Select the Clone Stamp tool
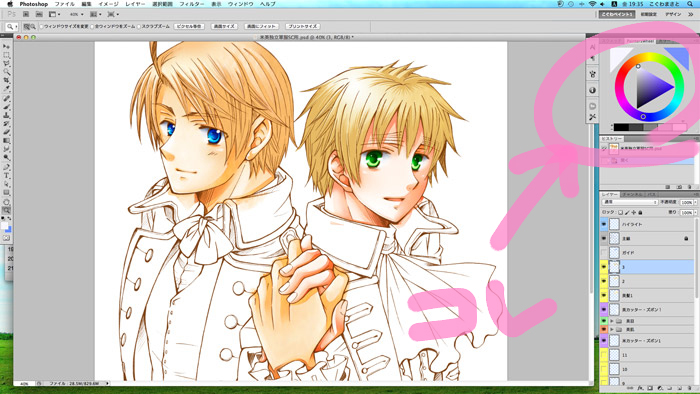This screenshot has width=700, height=394. click(x=6, y=115)
